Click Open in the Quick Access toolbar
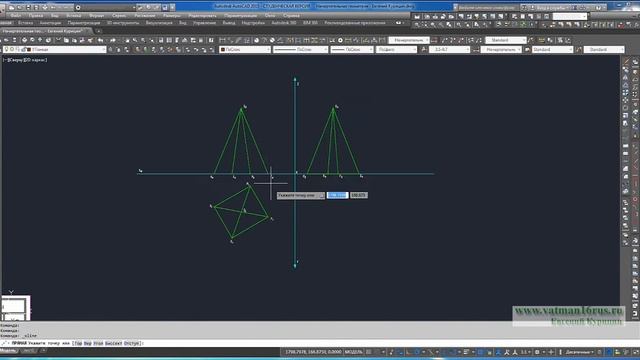 [20, 7]
